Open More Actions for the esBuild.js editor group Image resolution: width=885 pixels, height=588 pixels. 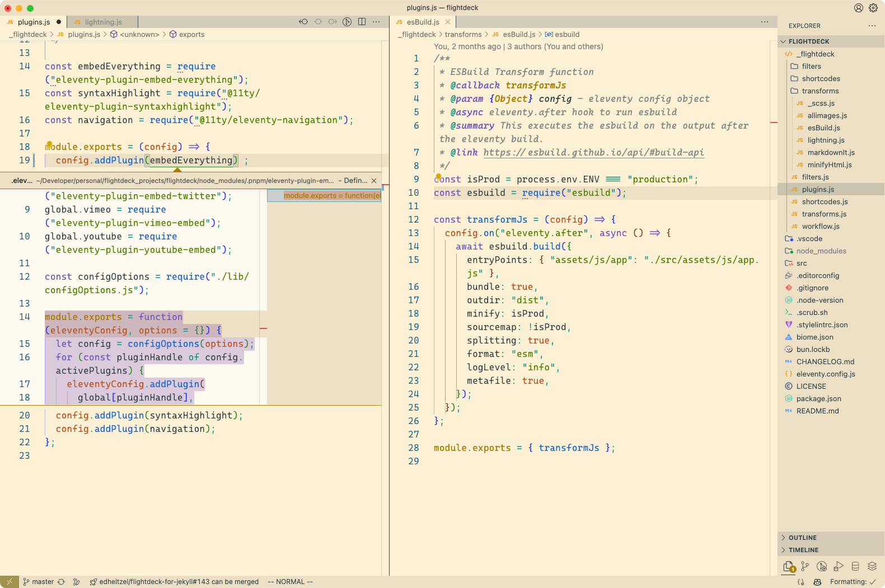point(765,22)
